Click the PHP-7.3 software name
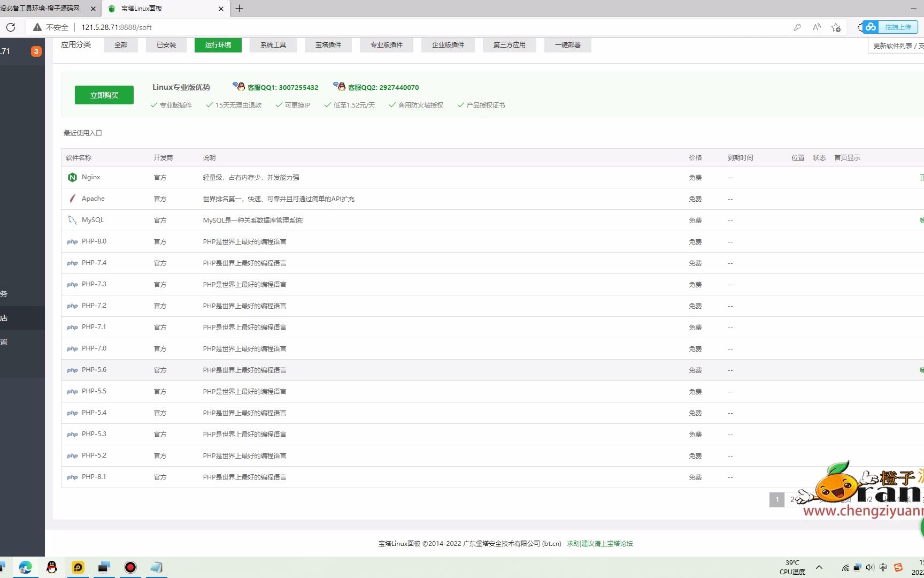The height and width of the screenshot is (578, 924). pos(94,284)
